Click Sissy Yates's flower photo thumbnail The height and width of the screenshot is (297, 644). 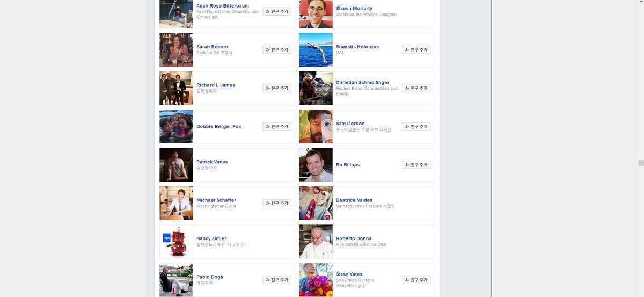point(316,280)
